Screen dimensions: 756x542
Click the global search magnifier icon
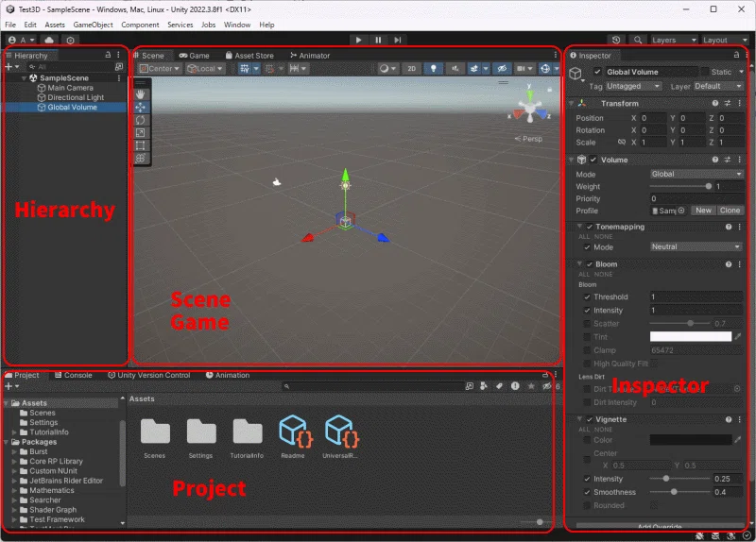[638, 40]
